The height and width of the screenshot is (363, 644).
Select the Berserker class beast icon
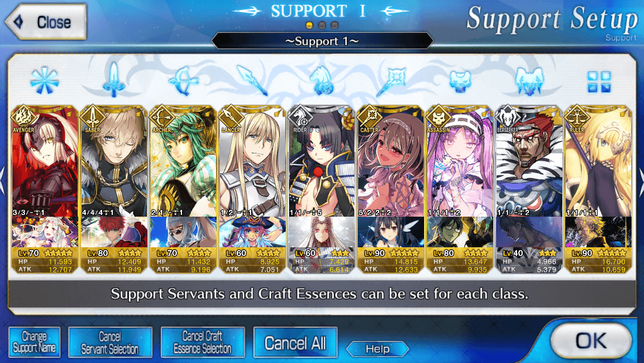(530, 81)
